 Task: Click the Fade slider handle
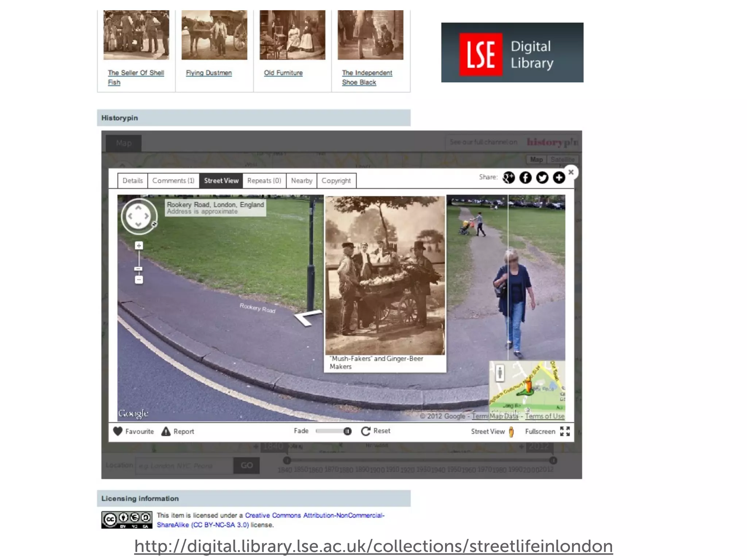tap(347, 431)
